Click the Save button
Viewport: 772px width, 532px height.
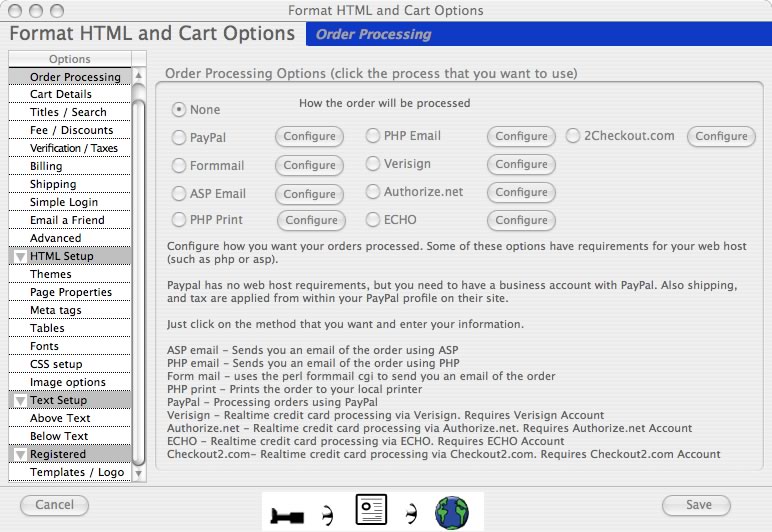[x=696, y=505]
